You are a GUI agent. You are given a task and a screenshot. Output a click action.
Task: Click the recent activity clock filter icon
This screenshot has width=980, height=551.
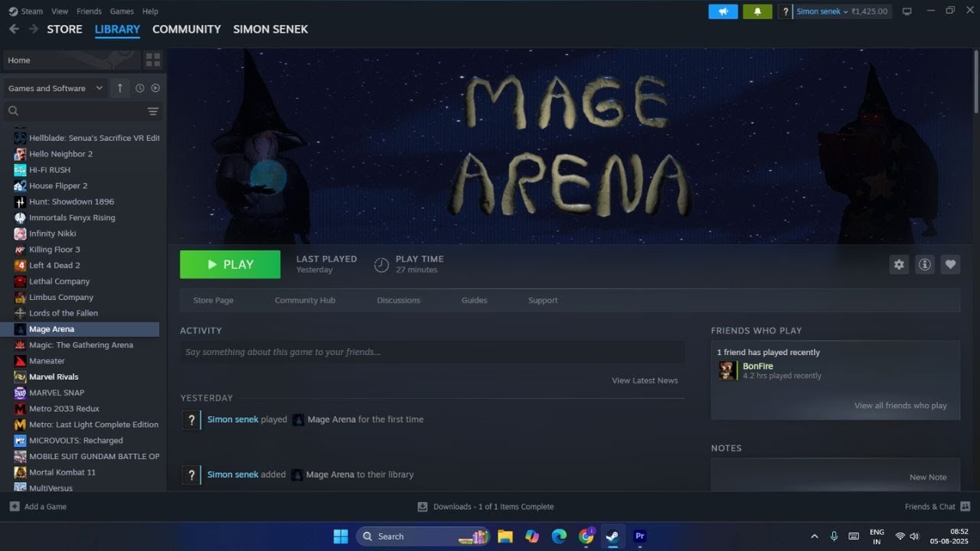(x=139, y=88)
